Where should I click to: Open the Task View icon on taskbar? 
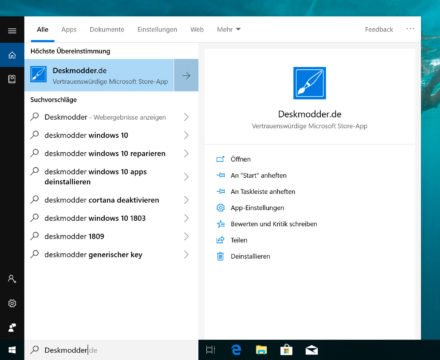point(211,350)
